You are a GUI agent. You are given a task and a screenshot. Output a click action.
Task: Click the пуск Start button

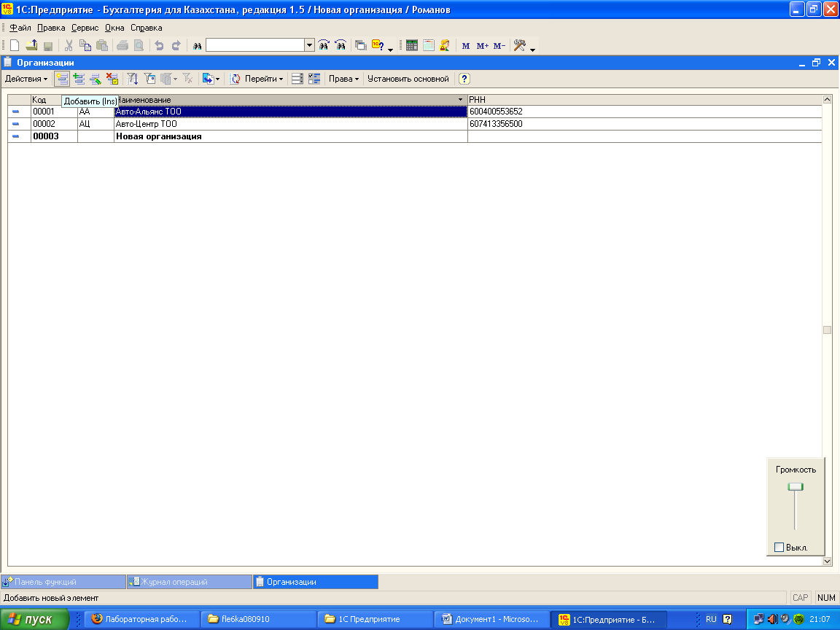click(34, 619)
